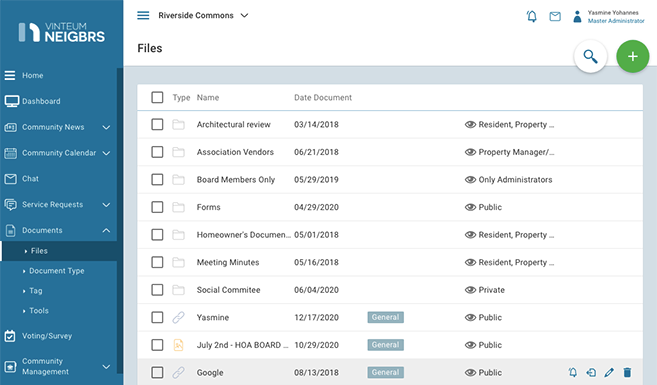
Task: Click the move icon in the Google row
Action: pyautogui.click(x=591, y=372)
